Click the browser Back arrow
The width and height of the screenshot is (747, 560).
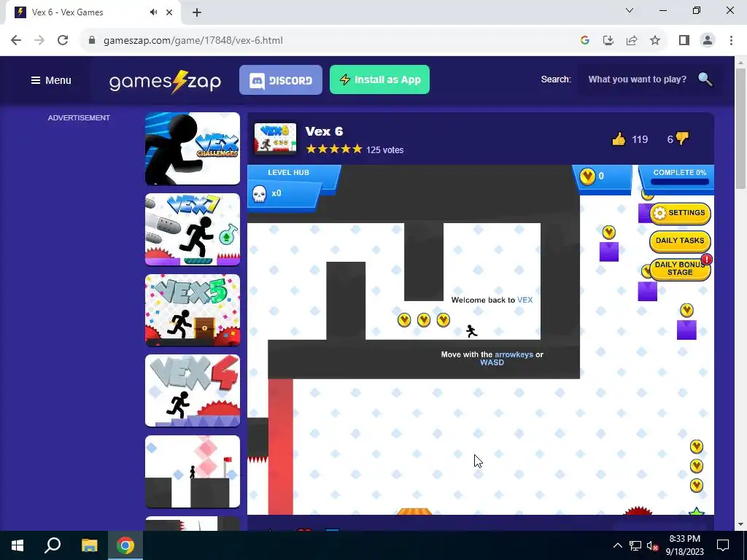click(16, 41)
